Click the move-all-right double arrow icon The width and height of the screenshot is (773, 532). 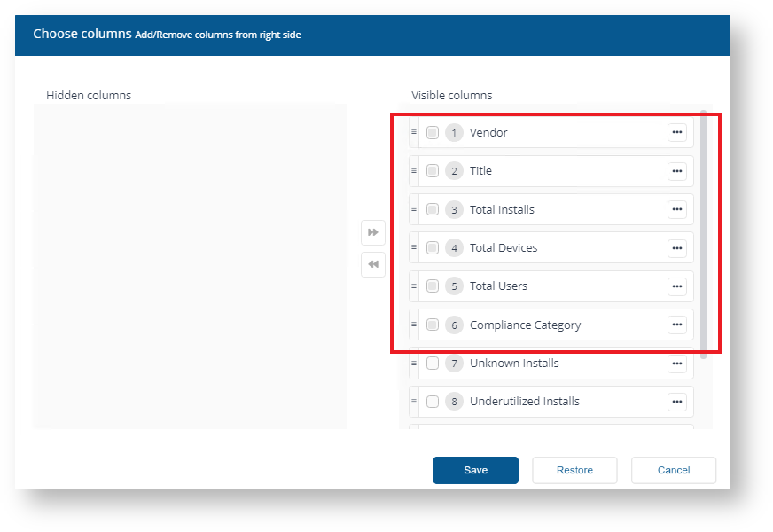pyautogui.click(x=373, y=232)
